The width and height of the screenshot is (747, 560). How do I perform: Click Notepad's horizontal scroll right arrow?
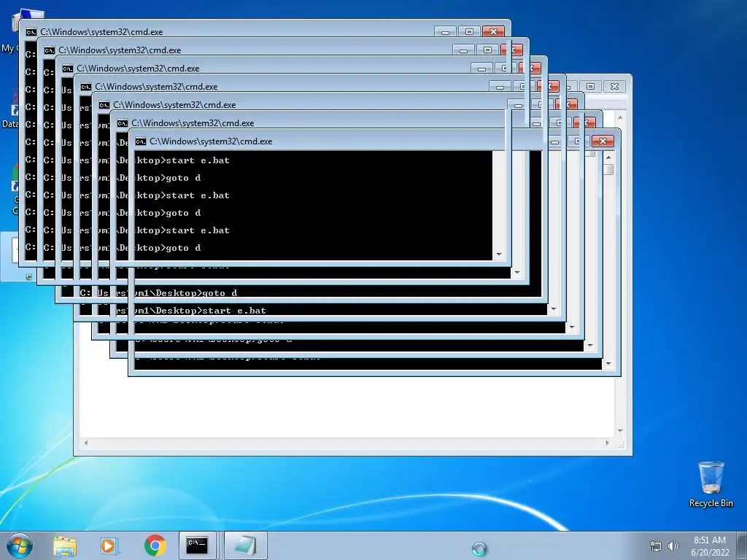click(607, 443)
